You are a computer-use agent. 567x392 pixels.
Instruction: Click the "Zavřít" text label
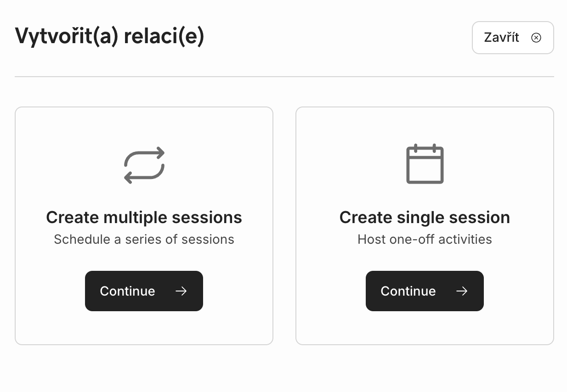tap(501, 38)
